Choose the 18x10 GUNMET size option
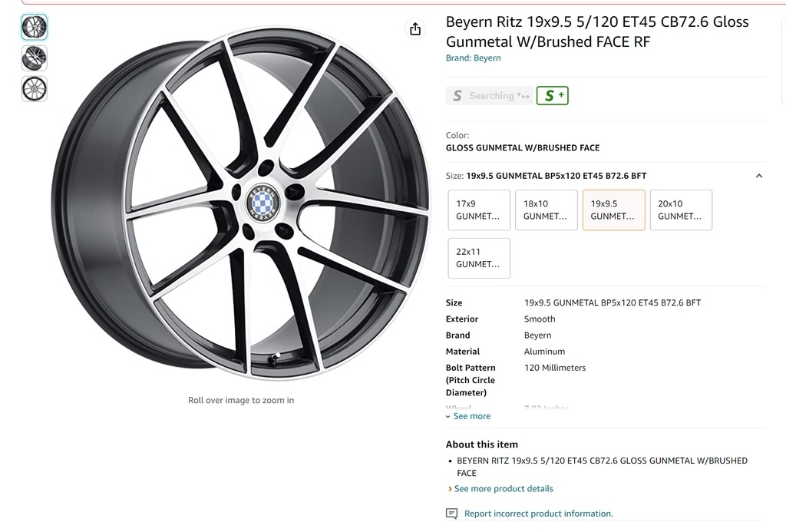The height and width of the screenshot is (532, 786). pos(546,210)
